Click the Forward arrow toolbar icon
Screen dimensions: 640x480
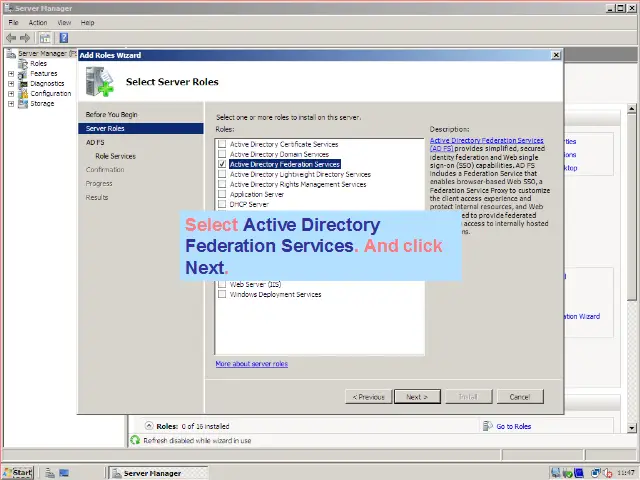click(x=25, y=38)
